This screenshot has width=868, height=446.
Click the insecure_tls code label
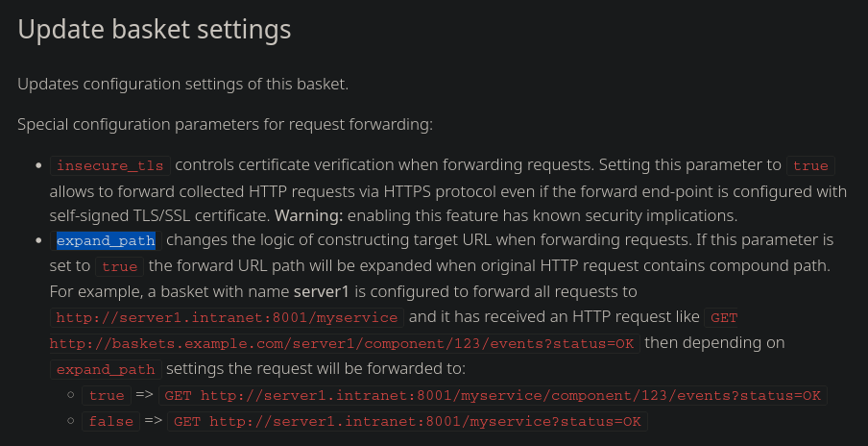(x=110, y=165)
